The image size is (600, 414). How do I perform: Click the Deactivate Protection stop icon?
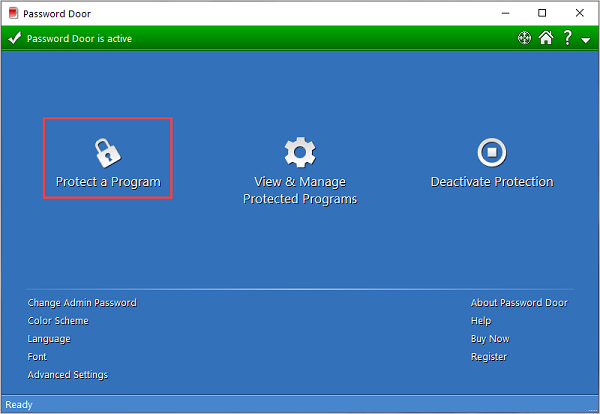491,152
